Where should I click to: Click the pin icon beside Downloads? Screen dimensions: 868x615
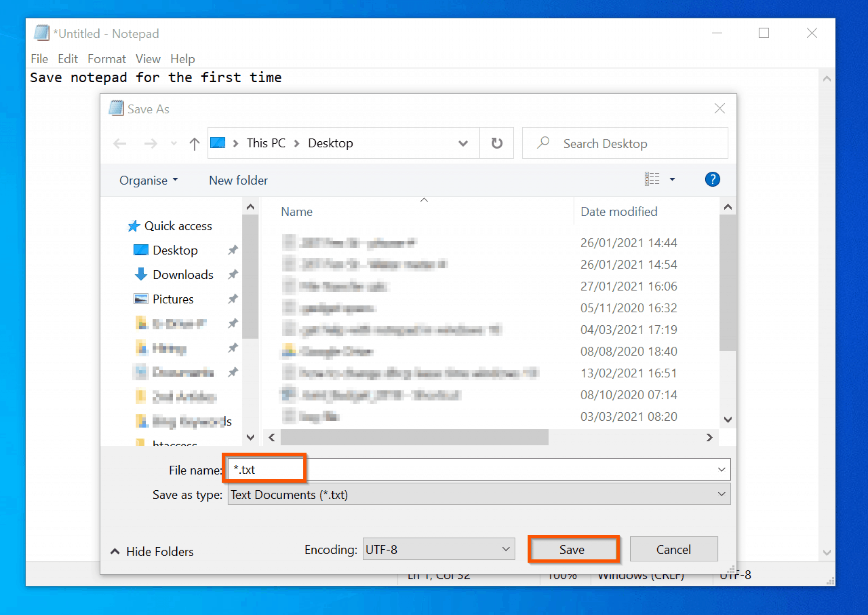(x=233, y=275)
